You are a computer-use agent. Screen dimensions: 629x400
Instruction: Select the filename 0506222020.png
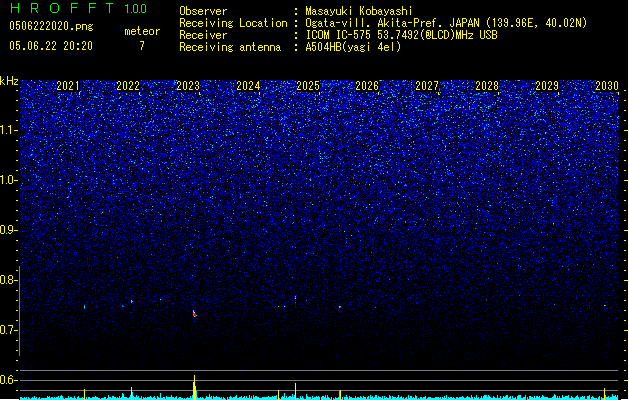point(51,26)
